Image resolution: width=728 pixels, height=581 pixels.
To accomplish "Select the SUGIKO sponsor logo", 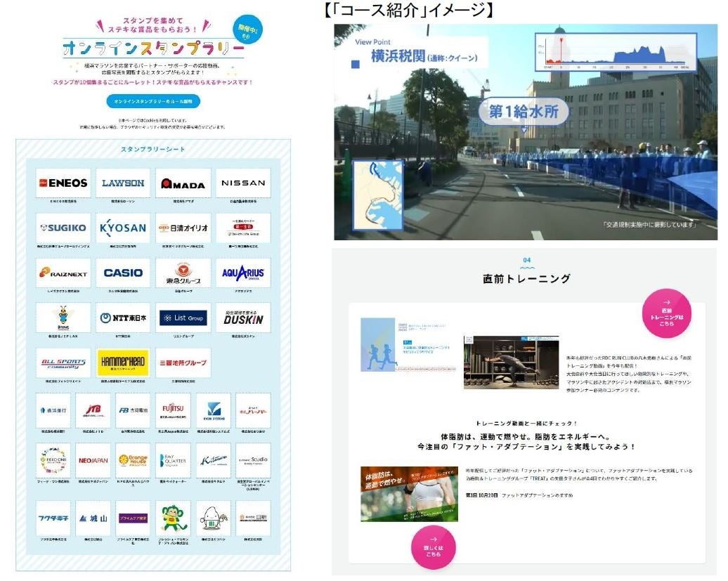I will (x=63, y=228).
